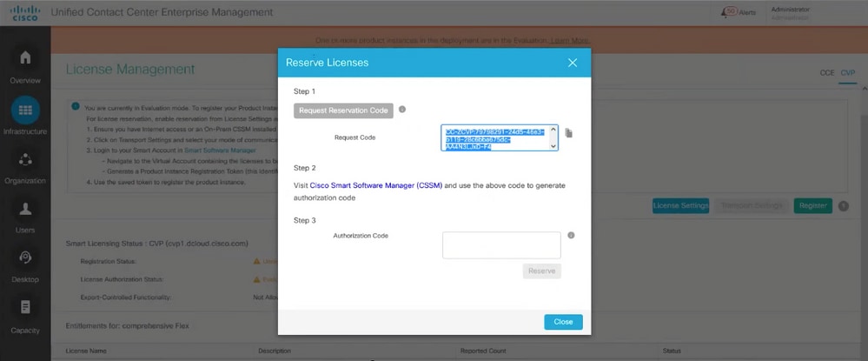Open the Organization sidebar icon

click(25, 160)
